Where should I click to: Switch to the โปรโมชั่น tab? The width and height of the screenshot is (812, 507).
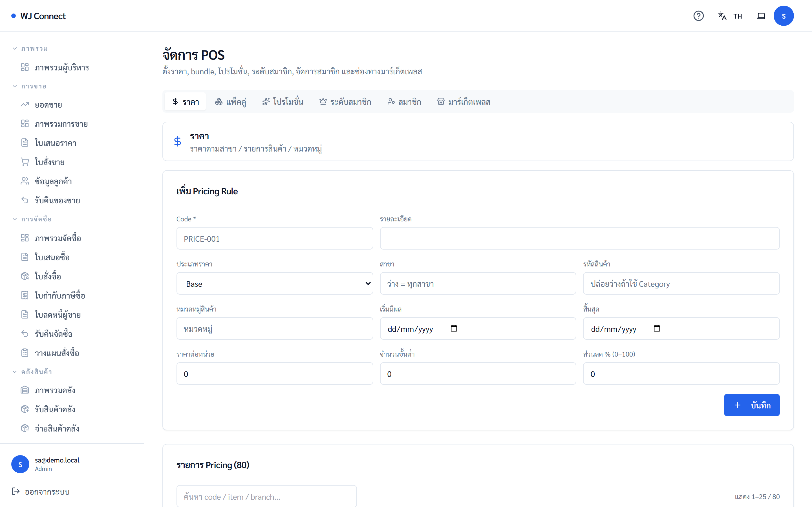283,102
